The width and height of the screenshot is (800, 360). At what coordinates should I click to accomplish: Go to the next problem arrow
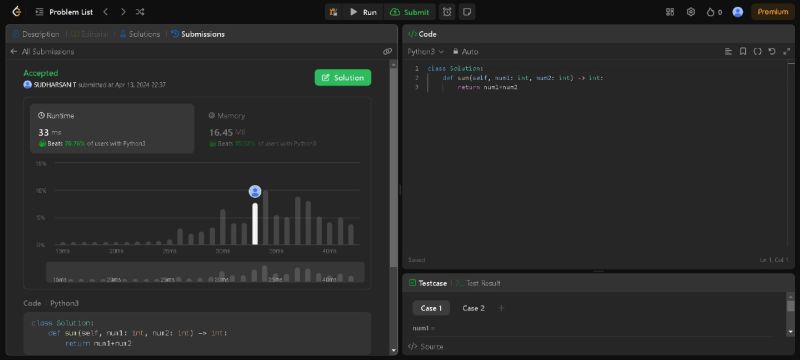point(123,12)
